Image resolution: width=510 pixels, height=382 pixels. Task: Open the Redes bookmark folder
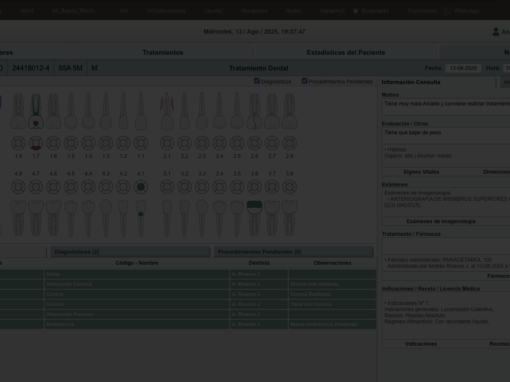(x=293, y=11)
